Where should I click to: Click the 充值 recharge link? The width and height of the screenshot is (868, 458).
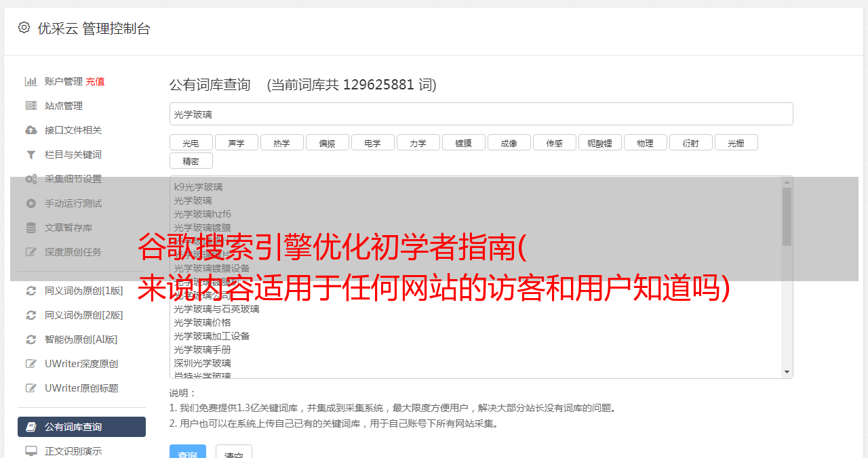tap(95, 81)
